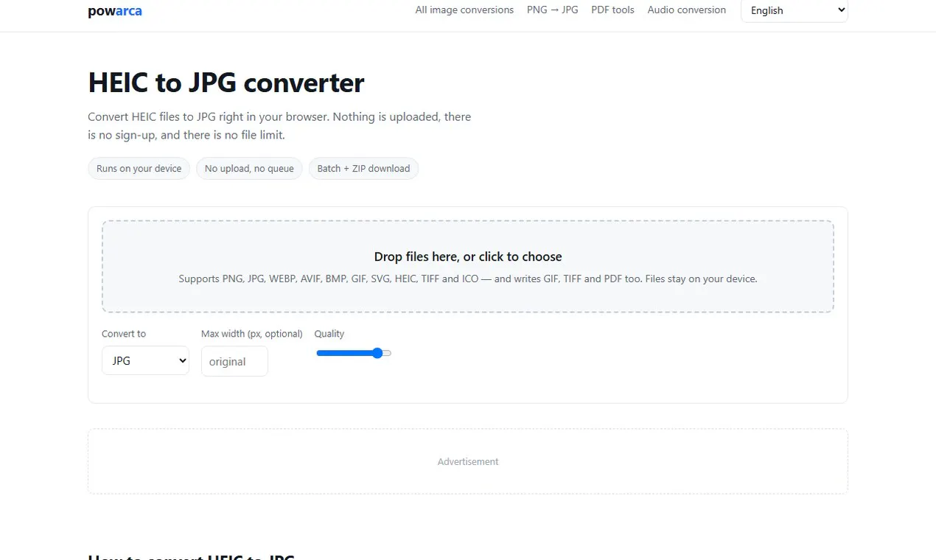Open All image conversions page
This screenshot has width=936, height=560.
pos(464,10)
